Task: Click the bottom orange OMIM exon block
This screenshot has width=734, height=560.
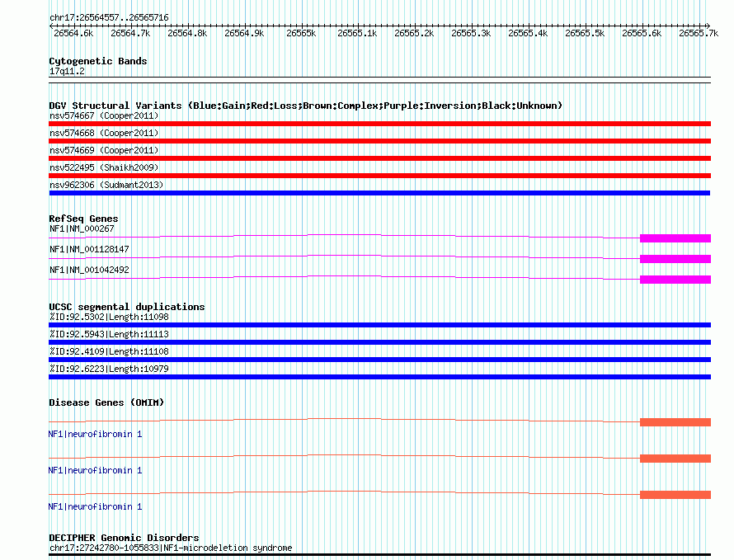Action: point(675,495)
